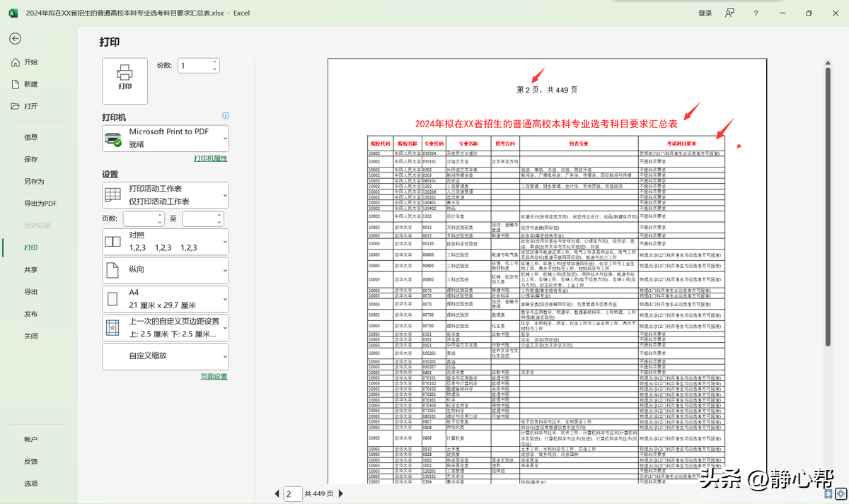Open the A4 paper size dropdown
849x504 pixels.
click(x=166, y=298)
